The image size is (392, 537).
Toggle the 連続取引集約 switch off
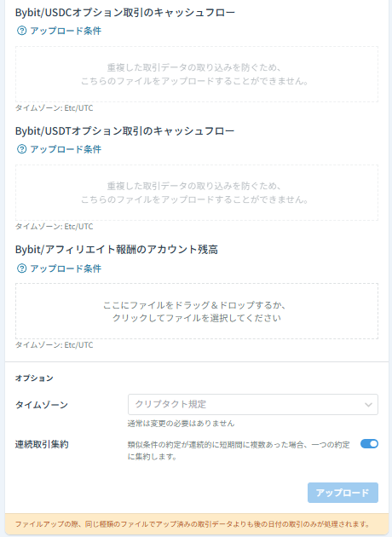click(x=369, y=444)
